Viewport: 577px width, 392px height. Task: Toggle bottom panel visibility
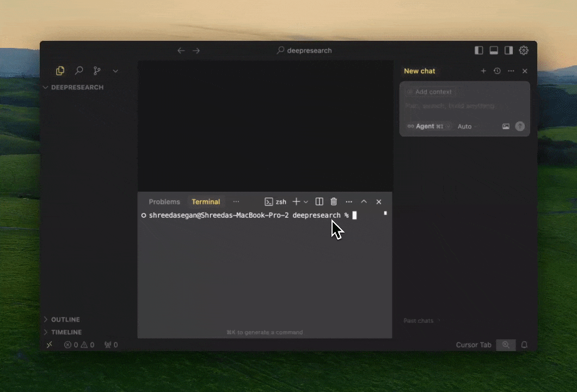(x=494, y=50)
